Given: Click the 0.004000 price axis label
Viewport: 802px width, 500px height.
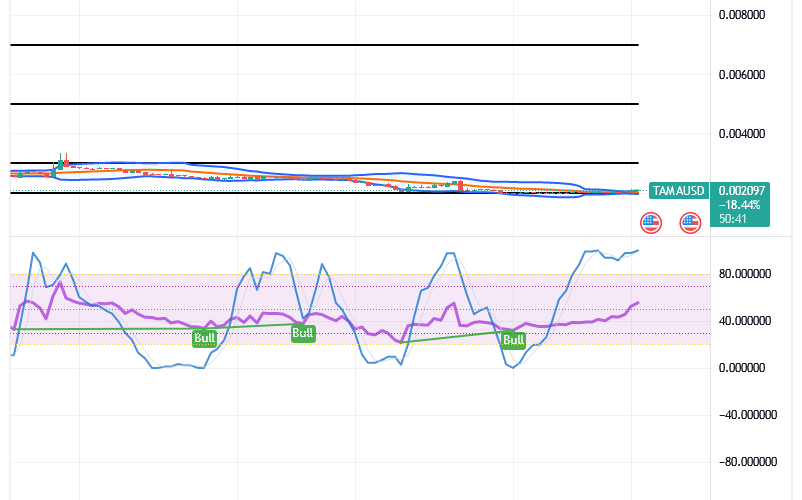Looking at the screenshot, I should (x=742, y=134).
